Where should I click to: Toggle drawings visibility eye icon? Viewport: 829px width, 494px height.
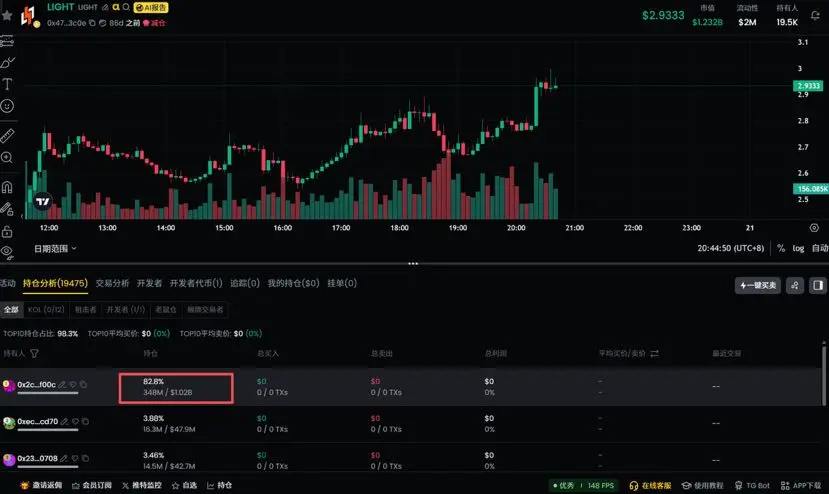7,251
